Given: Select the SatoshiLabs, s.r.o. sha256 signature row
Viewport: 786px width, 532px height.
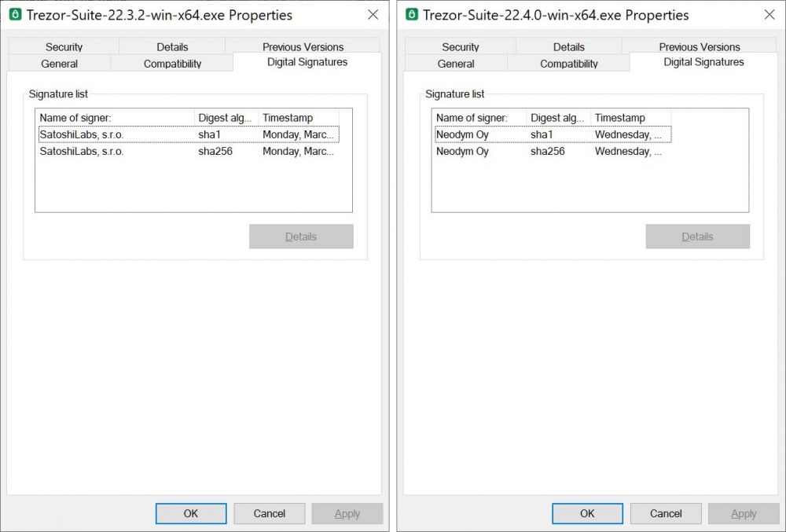Looking at the screenshot, I should coord(189,152).
